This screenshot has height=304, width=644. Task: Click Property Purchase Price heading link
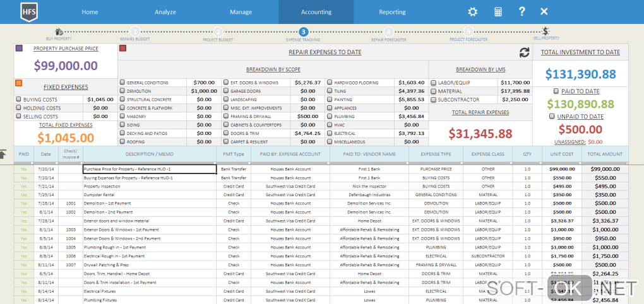(66, 49)
